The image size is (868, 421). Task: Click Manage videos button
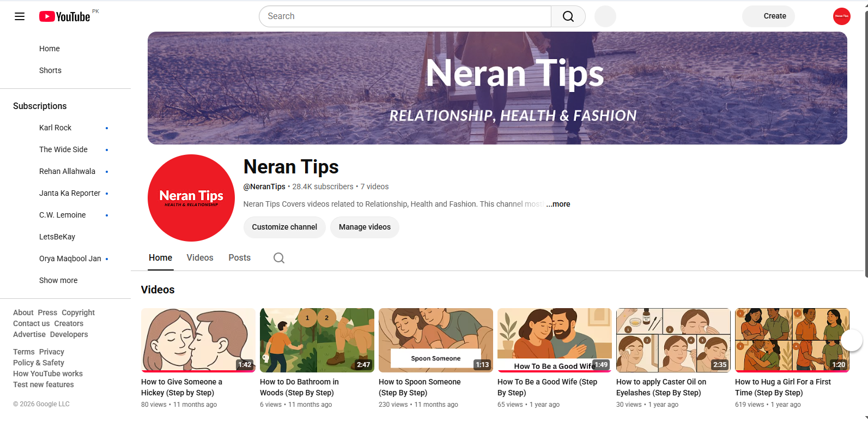click(x=365, y=227)
